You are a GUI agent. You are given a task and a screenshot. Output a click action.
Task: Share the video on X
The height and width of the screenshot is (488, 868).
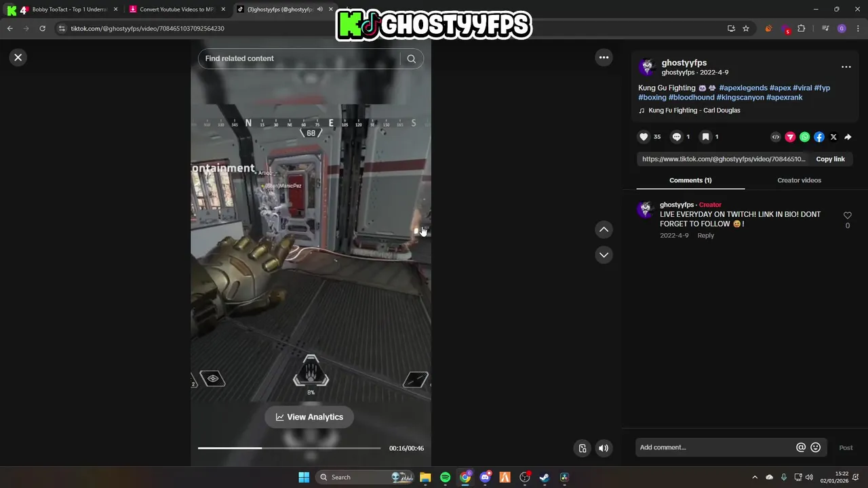833,137
